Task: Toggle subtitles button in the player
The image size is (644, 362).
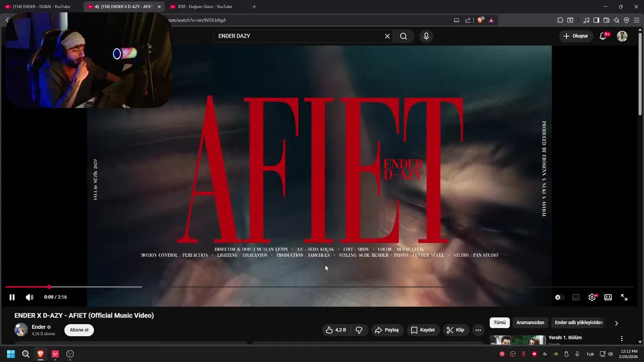Action: (x=576, y=297)
